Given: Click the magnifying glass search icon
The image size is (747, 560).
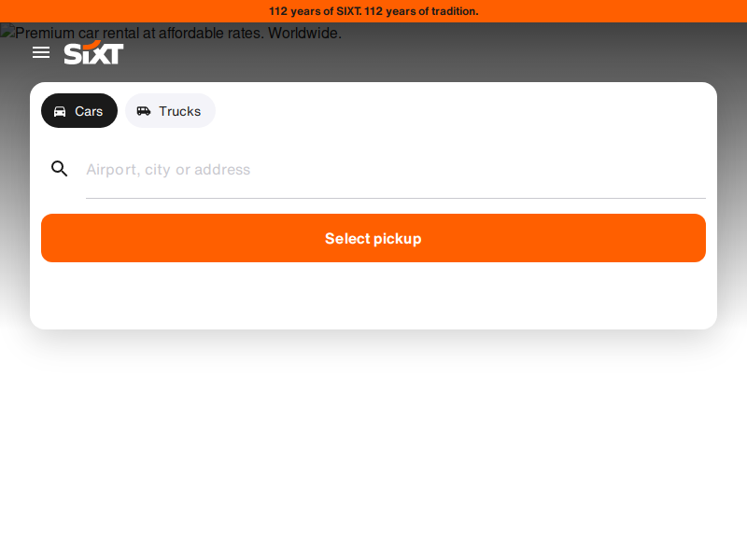Looking at the screenshot, I should click(59, 169).
